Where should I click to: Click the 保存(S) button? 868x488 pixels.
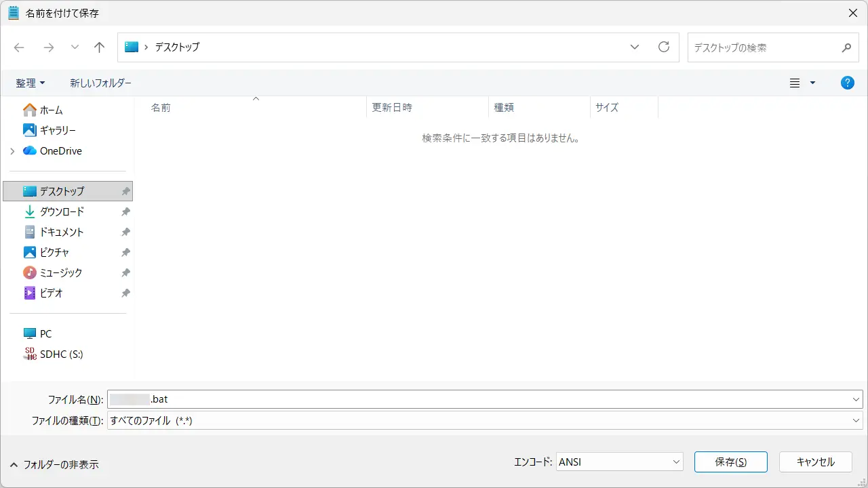(730, 462)
